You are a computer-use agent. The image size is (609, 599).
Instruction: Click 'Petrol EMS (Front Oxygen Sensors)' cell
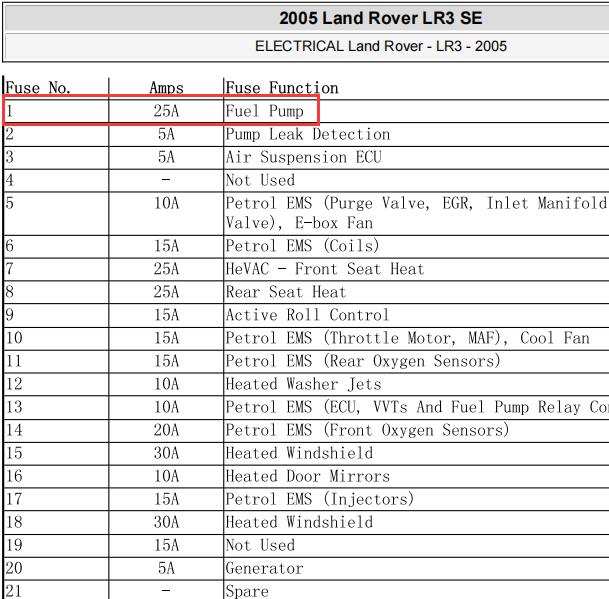(367, 430)
